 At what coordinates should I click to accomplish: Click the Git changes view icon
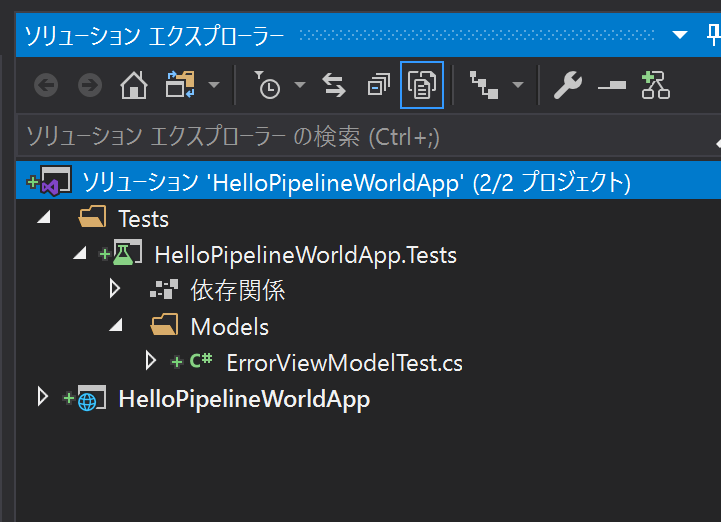tap(655, 86)
